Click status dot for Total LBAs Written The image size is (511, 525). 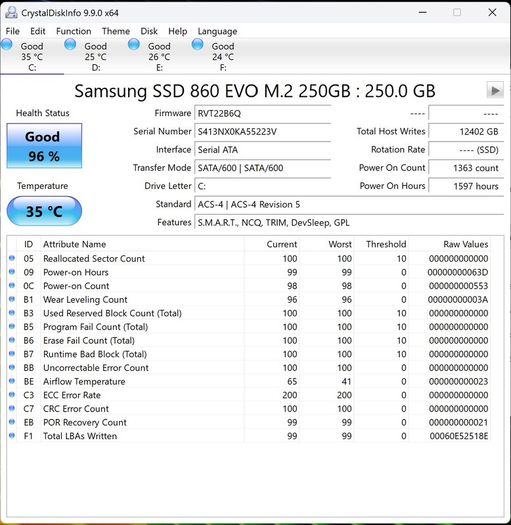(12, 435)
